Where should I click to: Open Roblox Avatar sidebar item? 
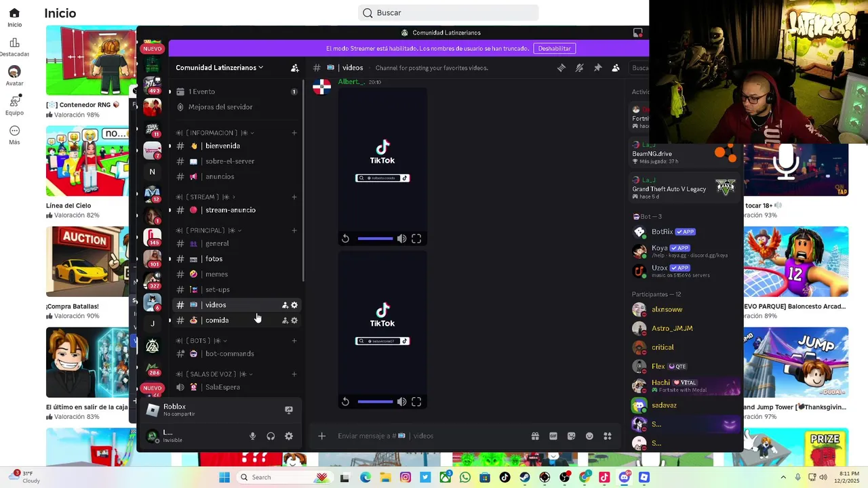click(14, 76)
